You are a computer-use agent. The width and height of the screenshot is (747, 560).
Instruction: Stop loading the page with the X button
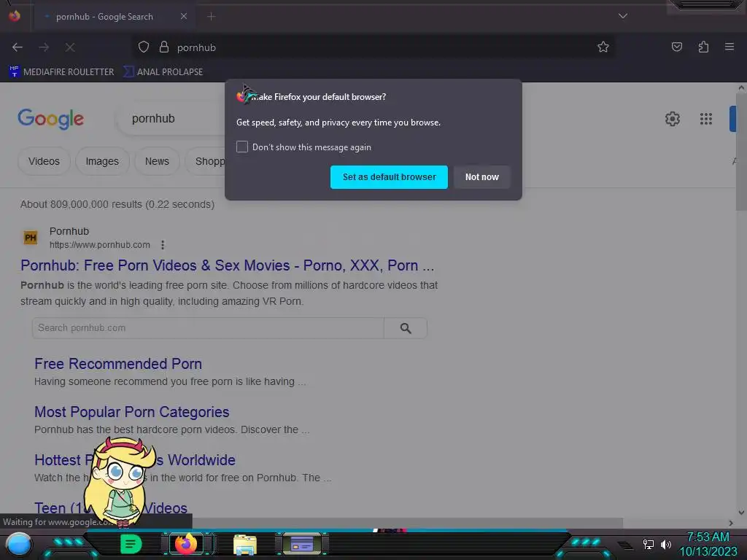tap(70, 47)
